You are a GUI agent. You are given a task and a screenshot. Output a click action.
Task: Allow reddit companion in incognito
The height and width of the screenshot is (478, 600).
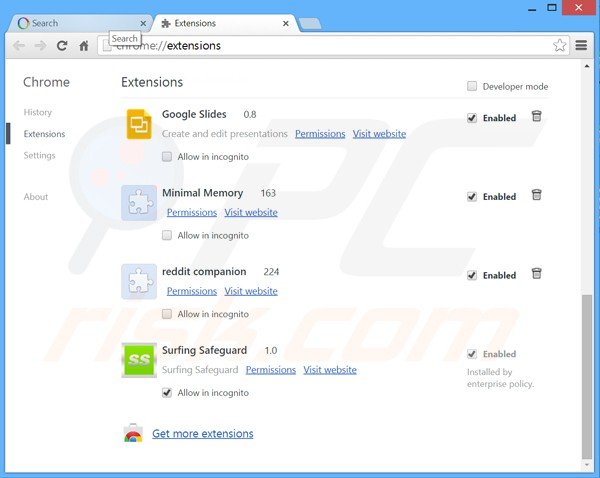point(167,314)
